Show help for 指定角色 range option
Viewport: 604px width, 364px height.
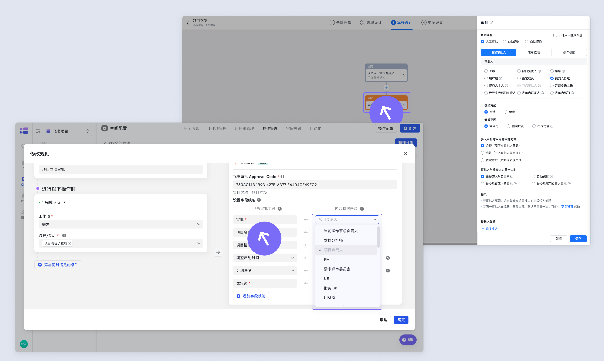tap(552, 126)
